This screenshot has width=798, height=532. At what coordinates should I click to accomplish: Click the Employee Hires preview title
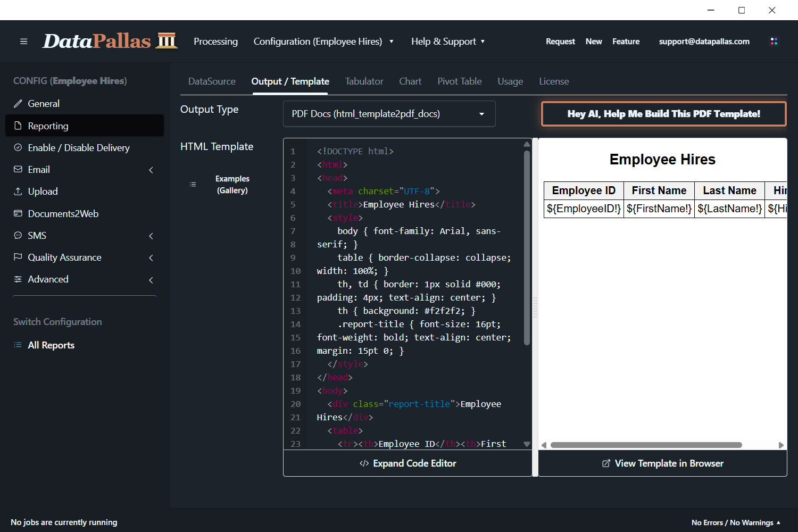(x=662, y=159)
